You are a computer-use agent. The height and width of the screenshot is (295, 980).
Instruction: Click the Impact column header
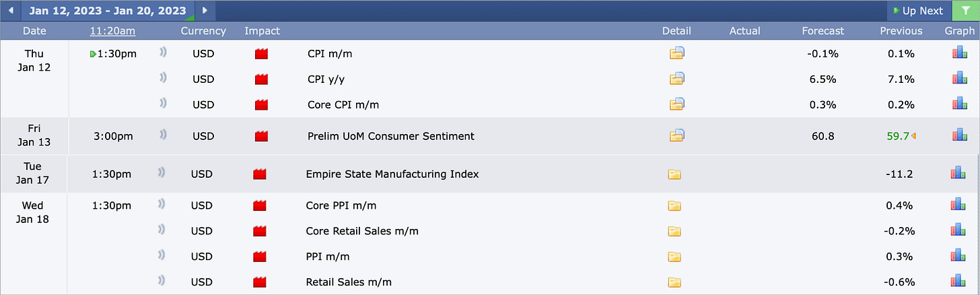262,31
